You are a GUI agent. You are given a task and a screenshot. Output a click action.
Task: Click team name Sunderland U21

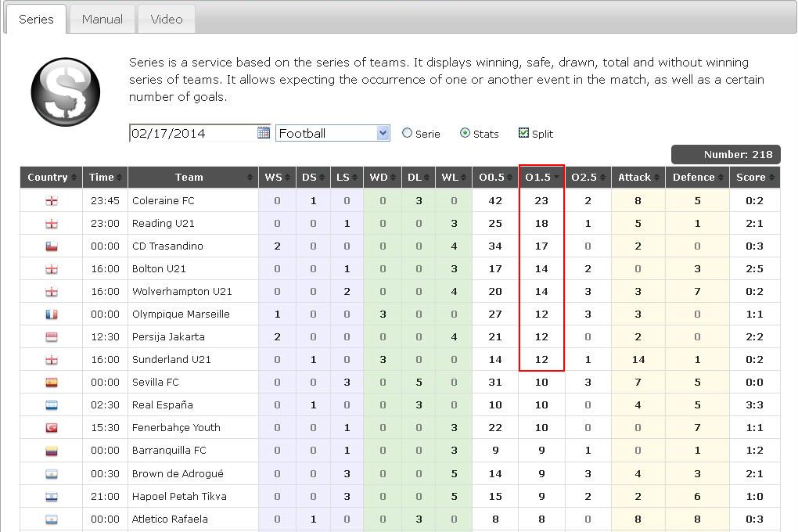(x=171, y=359)
